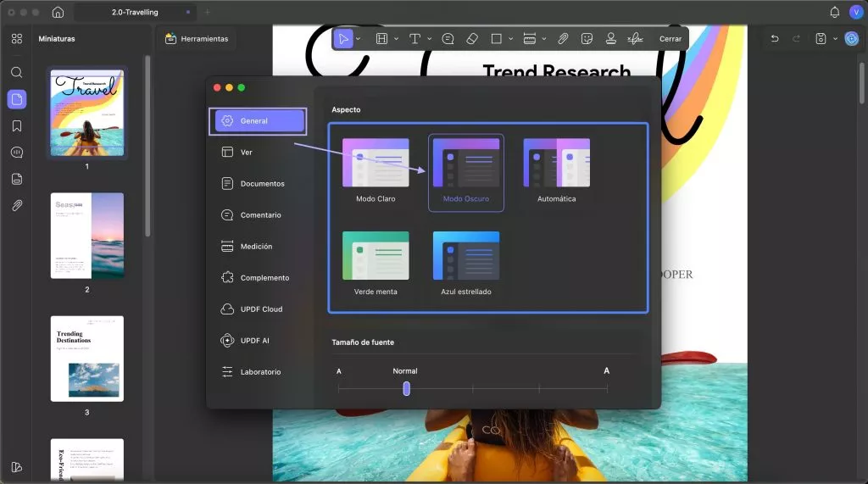The image size is (868, 484).
Task: Close the preferences window red button
Action: pyautogui.click(x=217, y=87)
